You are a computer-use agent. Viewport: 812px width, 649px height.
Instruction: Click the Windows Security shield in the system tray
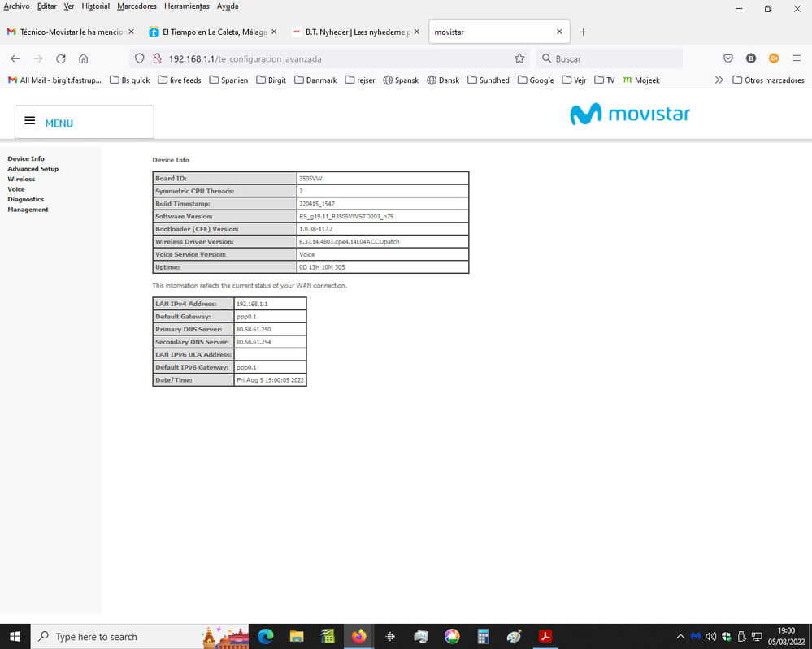[726, 636]
